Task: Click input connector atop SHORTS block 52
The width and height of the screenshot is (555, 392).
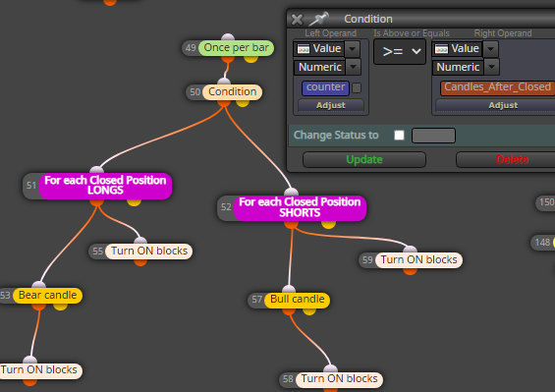Action: pyautogui.click(x=291, y=192)
